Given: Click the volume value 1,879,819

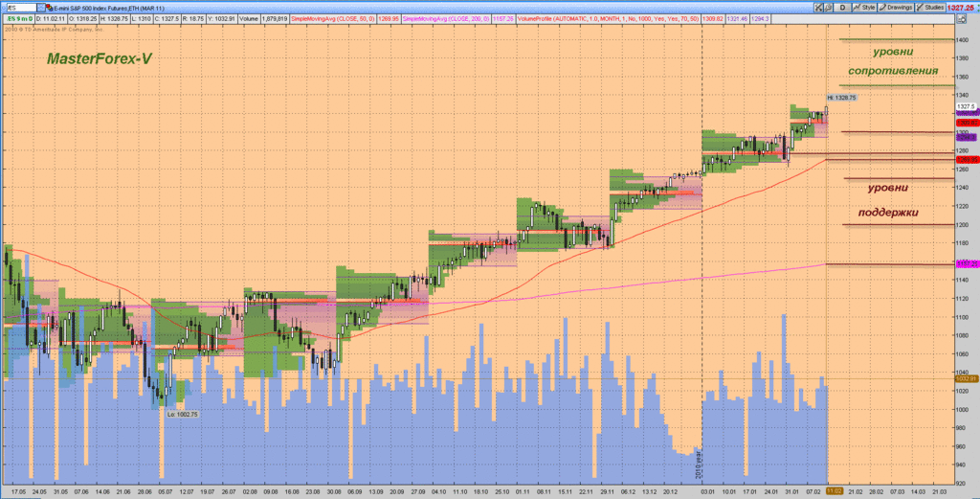Looking at the screenshot, I should point(275,19).
